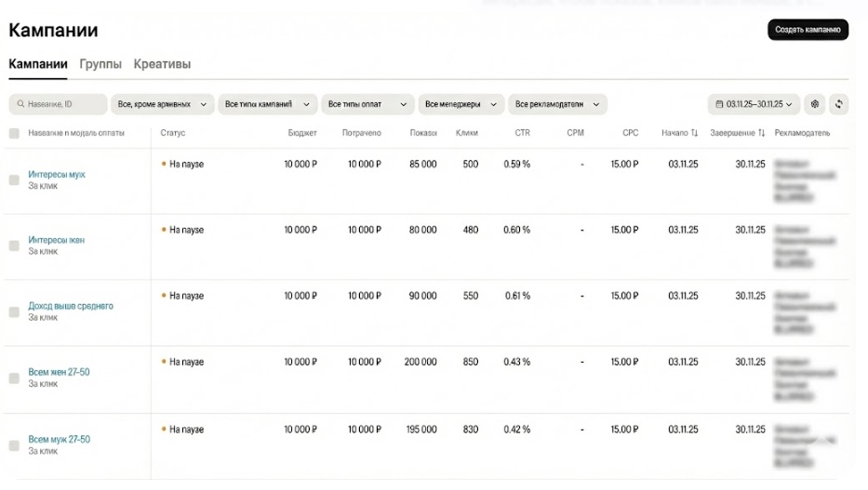This screenshot has height=490, width=868.
Task: Open the Все типы кампаний filter
Action: (x=267, y=104)
